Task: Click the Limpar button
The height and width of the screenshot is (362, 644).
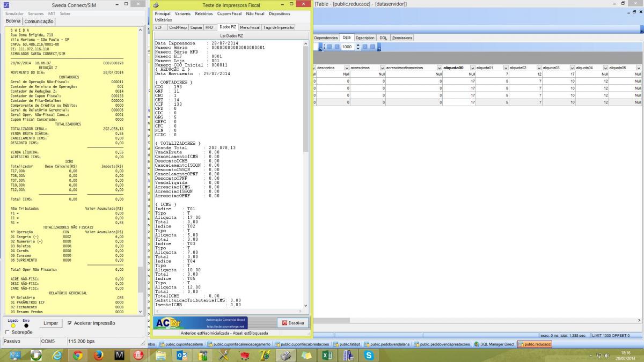Action: click(x=50, y=323)
